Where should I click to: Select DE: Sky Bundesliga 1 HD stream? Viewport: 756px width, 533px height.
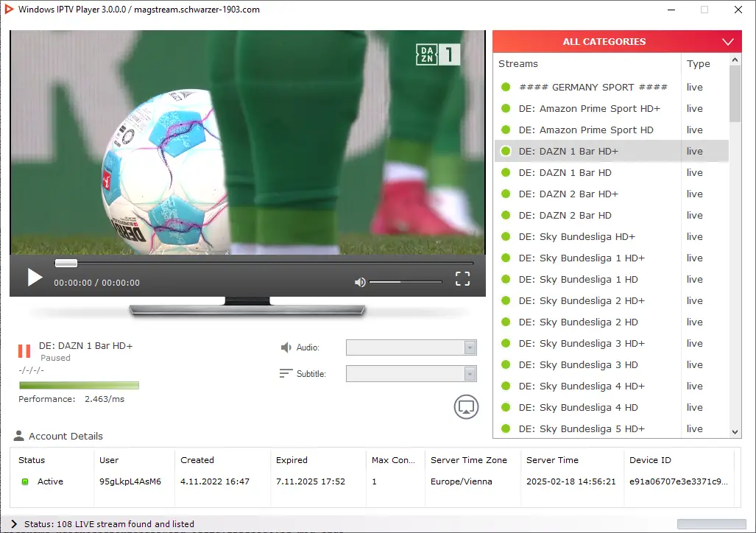pyautogui.click(x=612, y=279)
